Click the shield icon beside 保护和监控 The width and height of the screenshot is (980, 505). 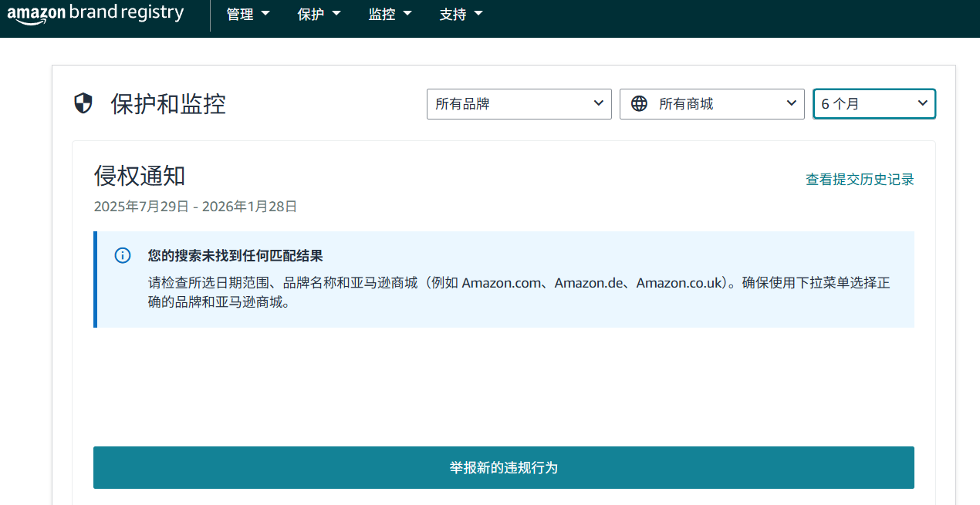pyautogui.click(x=83, y=103)
